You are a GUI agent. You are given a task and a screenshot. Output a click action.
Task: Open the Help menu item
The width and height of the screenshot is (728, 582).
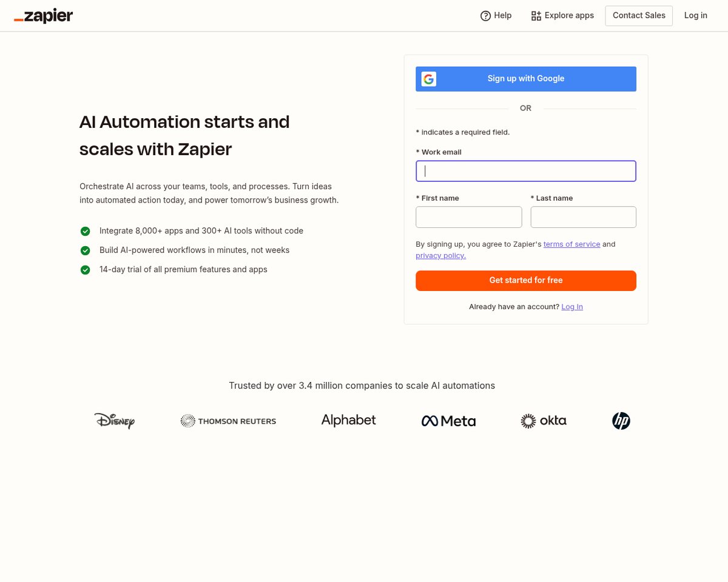496,16
